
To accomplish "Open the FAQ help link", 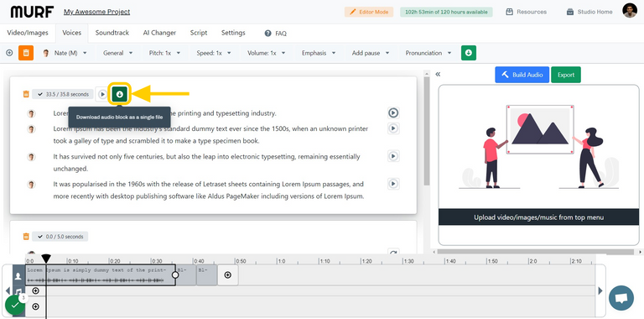I will (276, 34).
